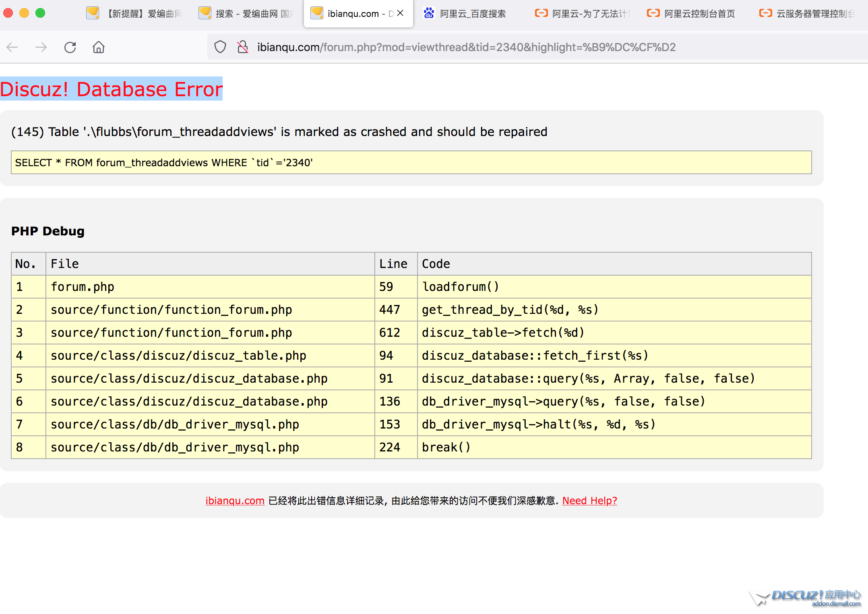Click the macOS yellow minimize window button
The height and width of the screenshot is (614, 868).
tap(24, 13)
